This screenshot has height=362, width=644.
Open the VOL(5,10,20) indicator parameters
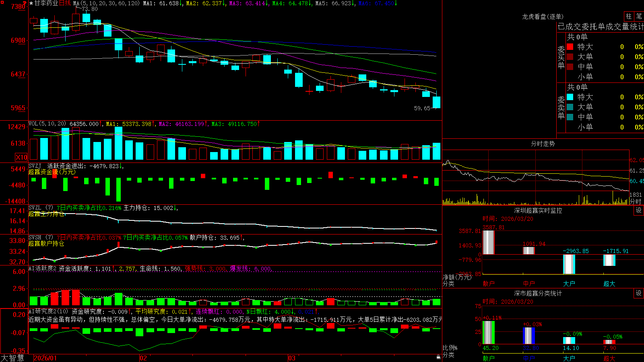coord(47,124)
